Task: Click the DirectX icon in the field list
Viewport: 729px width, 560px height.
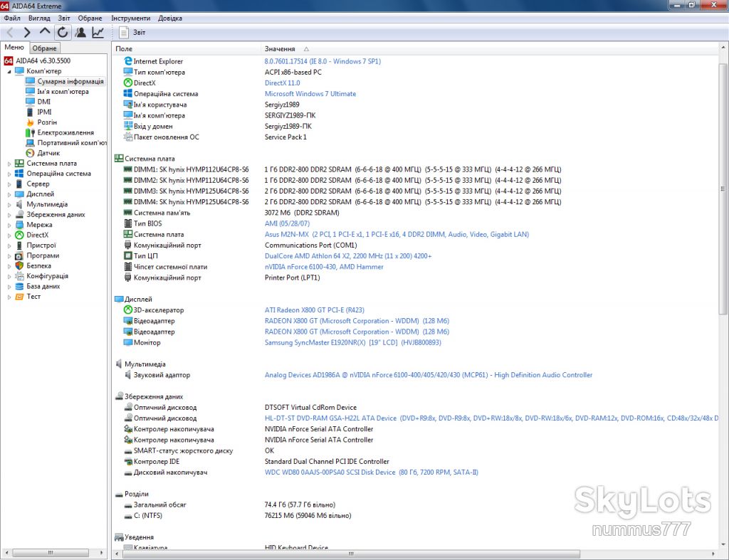Action: click(128, 83)
